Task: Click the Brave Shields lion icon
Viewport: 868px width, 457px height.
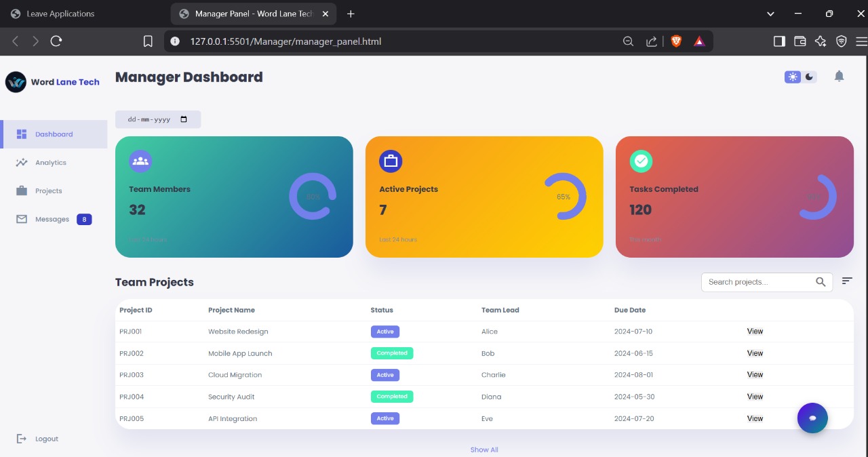Action: [x=676, y=41]
